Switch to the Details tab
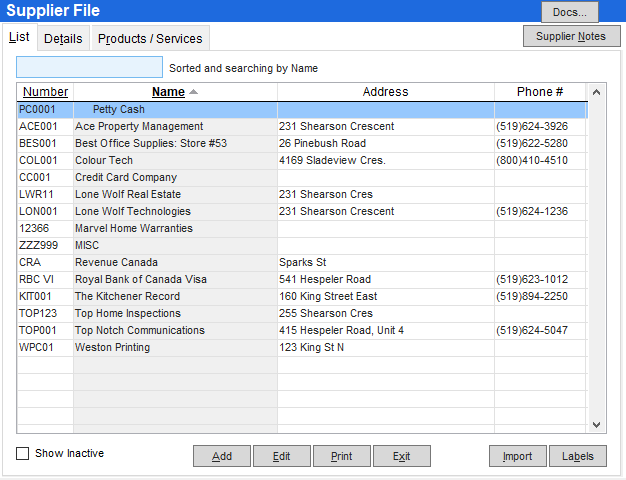The height and width of the screenshot is (480, 626). click(63, 39)
